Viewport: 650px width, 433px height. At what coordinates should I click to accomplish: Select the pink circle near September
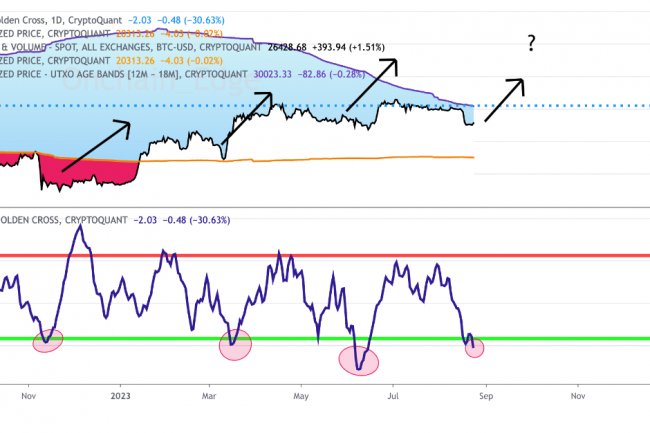474,347
